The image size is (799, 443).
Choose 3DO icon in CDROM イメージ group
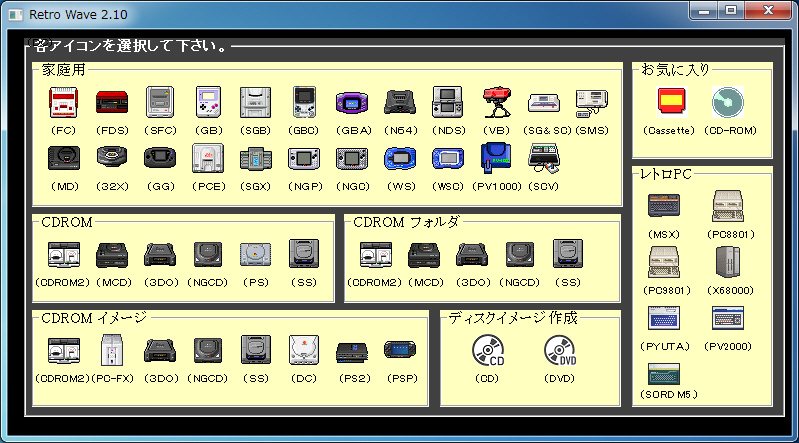pyautogui.click(x=160, y=351)
